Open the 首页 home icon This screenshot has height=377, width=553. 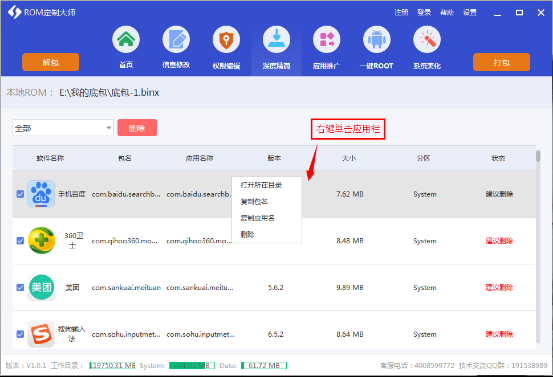pyautogui.click(x=126, y=39)
